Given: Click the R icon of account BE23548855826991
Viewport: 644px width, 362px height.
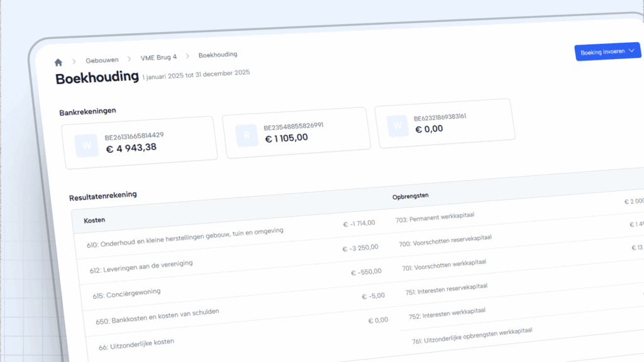Looking at the screenshot, I should point(247,136).
